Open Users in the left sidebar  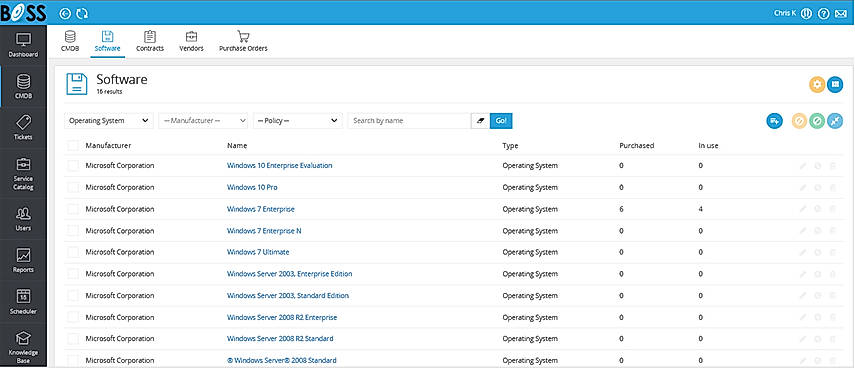pyautogui.click(x=23, y=219)
